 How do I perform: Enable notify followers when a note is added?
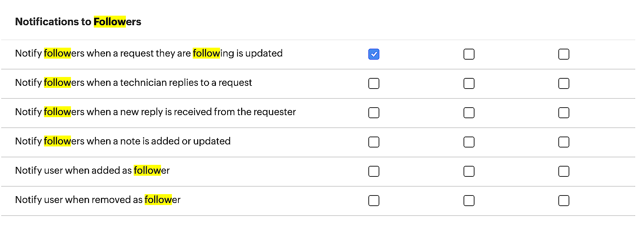(x=374, y=142)
